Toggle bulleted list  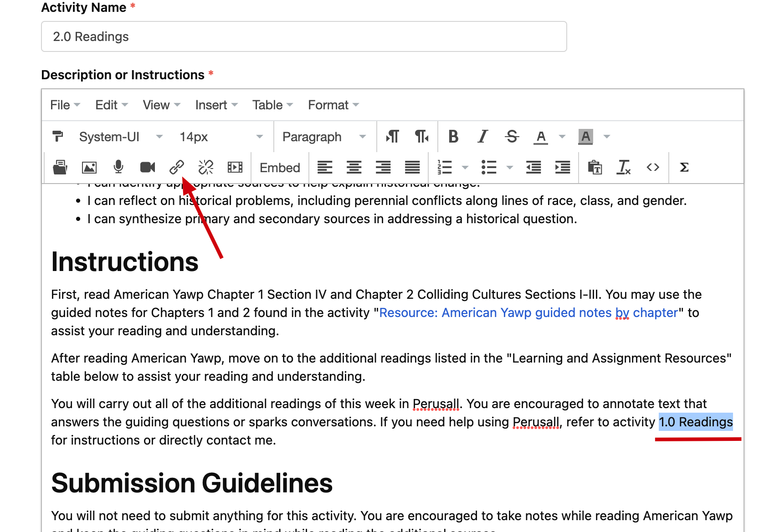pos(489,167)
